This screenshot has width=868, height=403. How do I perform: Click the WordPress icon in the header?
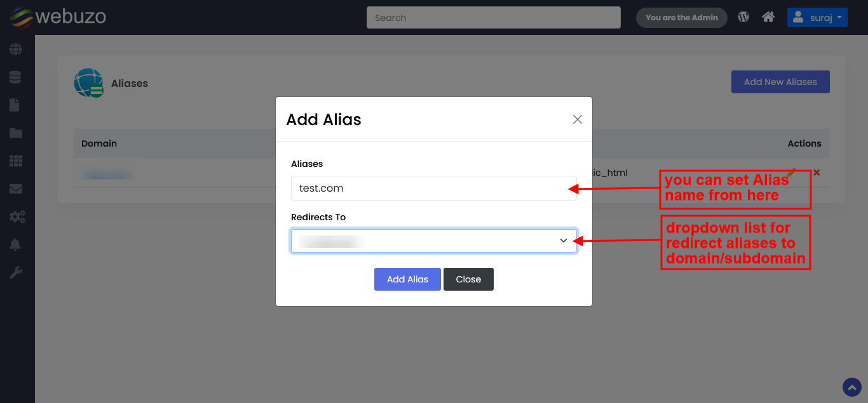coord(743,17)
